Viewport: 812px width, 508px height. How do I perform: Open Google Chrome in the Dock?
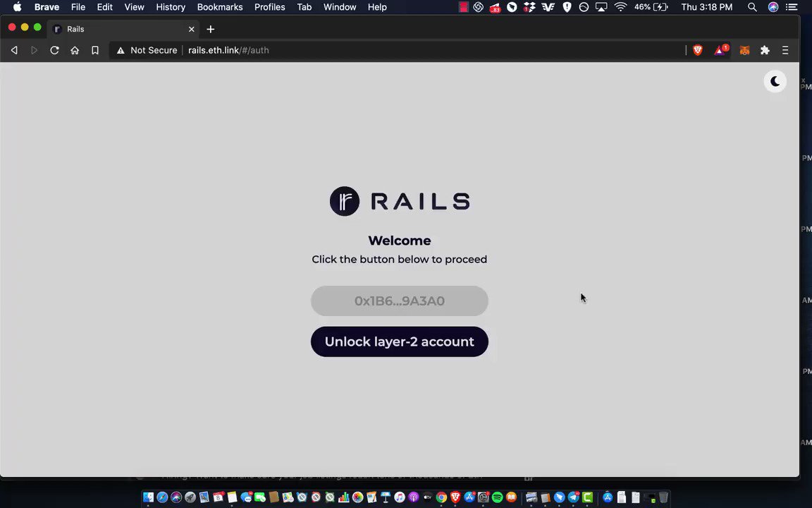[441, 497]
